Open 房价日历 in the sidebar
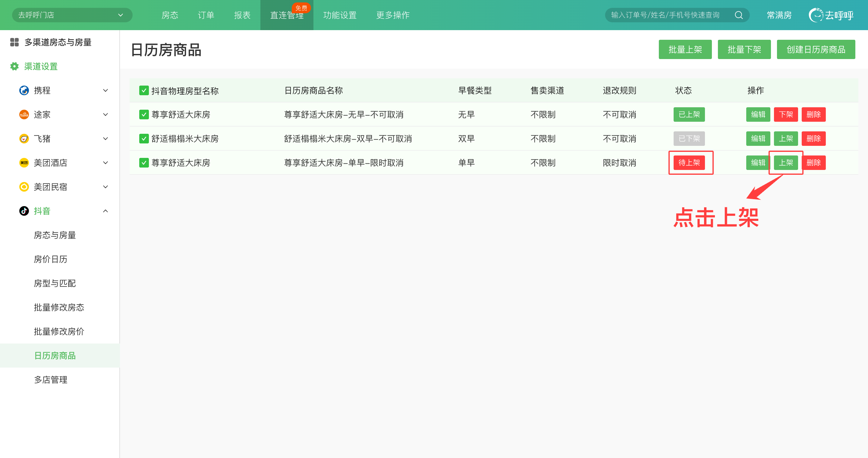 51,259
